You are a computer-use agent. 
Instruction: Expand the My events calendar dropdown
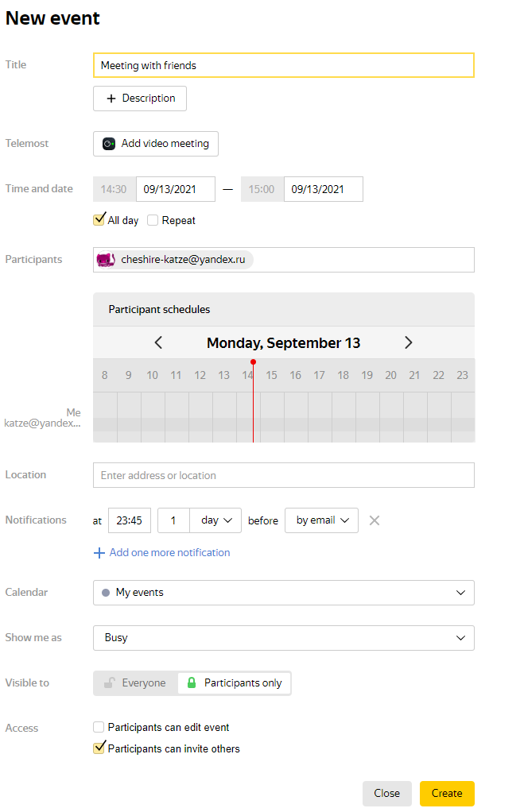point(284,593)
